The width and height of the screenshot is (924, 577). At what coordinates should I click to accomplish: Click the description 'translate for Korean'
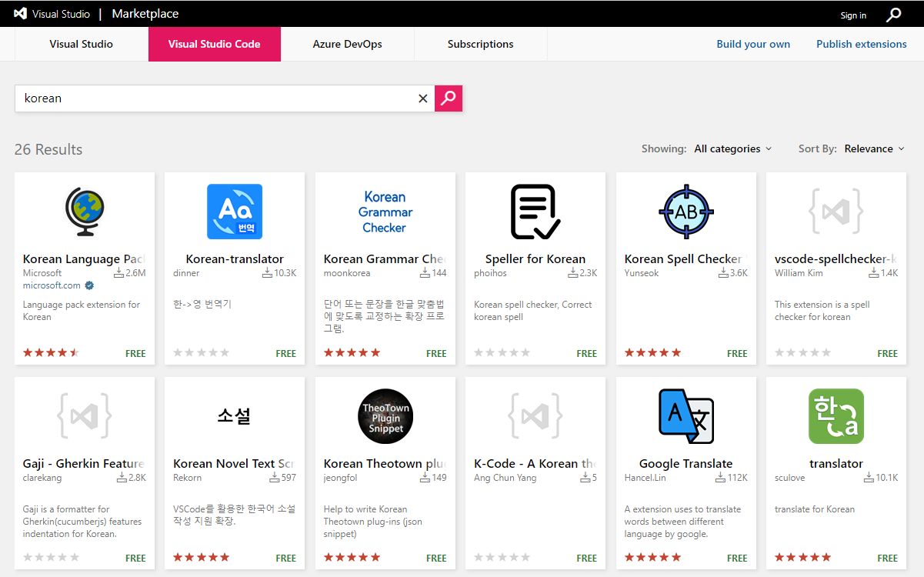click(x=815, y=509)
